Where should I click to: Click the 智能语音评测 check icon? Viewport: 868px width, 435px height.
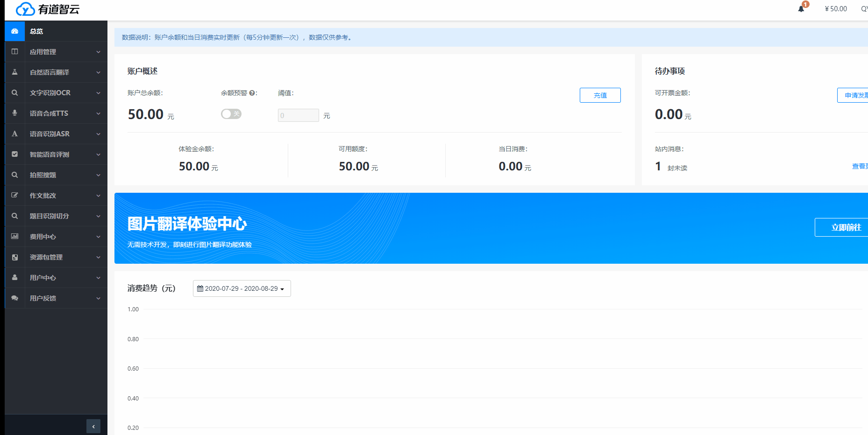click(14, 154)
